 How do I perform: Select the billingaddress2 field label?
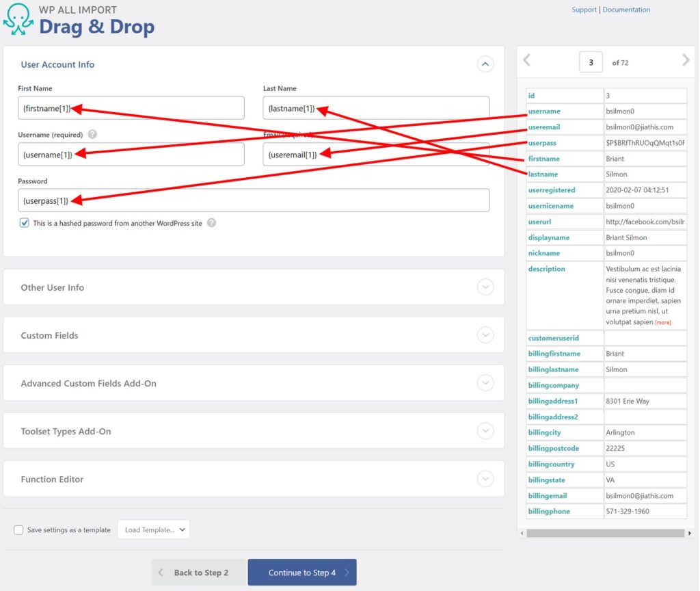click(553, 417)
